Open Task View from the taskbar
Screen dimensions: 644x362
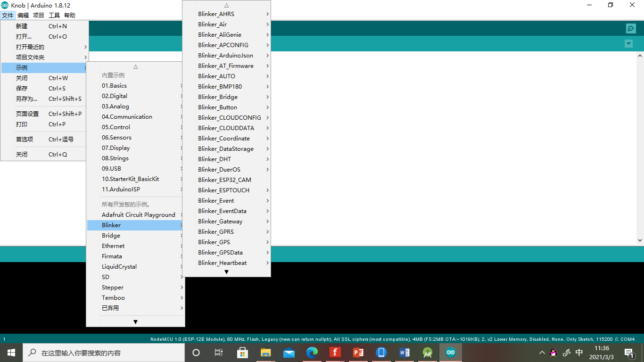pos(218,352)
